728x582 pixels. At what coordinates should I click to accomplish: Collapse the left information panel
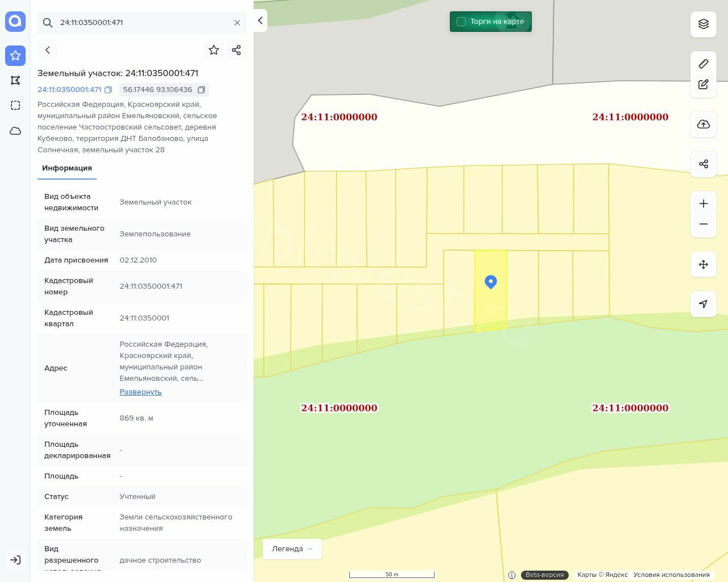260,20
